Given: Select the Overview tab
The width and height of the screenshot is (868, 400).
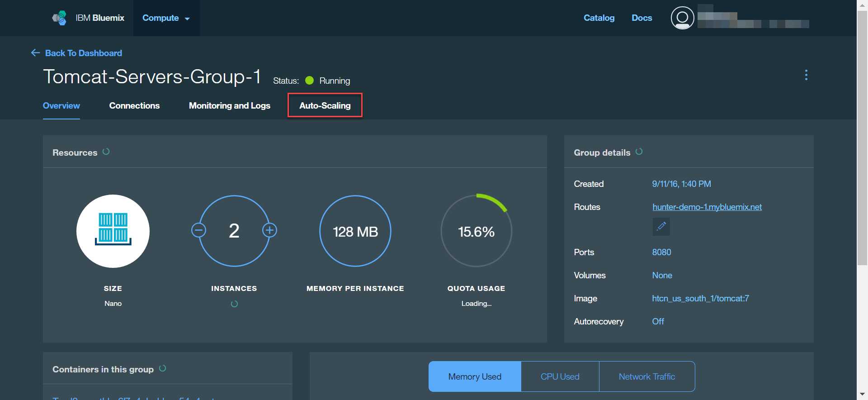Looking at the screenshot, I should point(61,106).
